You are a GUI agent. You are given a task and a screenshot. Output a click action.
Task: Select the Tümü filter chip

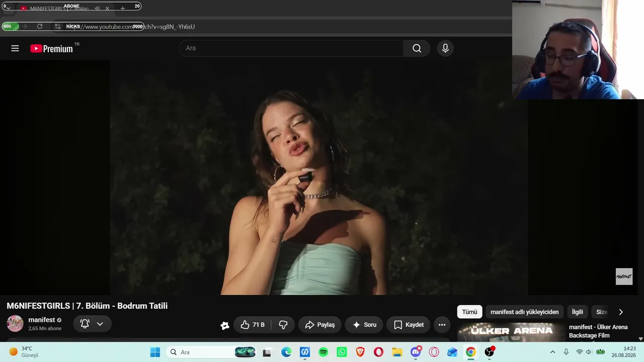pos(469,312)
